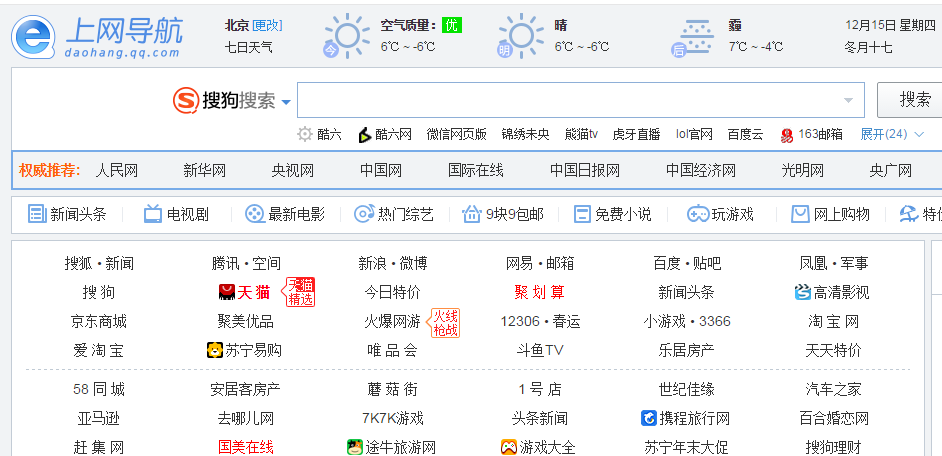Click the 苏宁易购 lion icon
The width and height of the screenshot is (942, 456).
coord(214,350)
